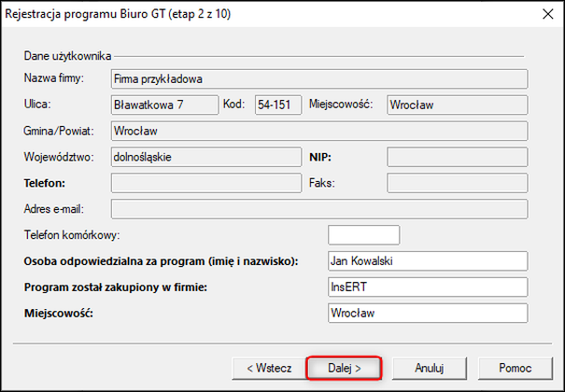Go back with < Wstecz button
This screenshot has width=565, height=392.
click(269, 368)
